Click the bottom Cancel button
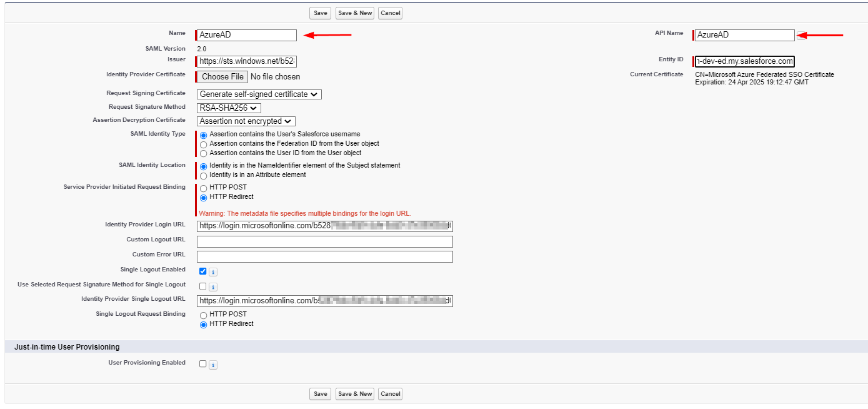The height and width of the screenshot is (409, 868). tap(390, 394)
